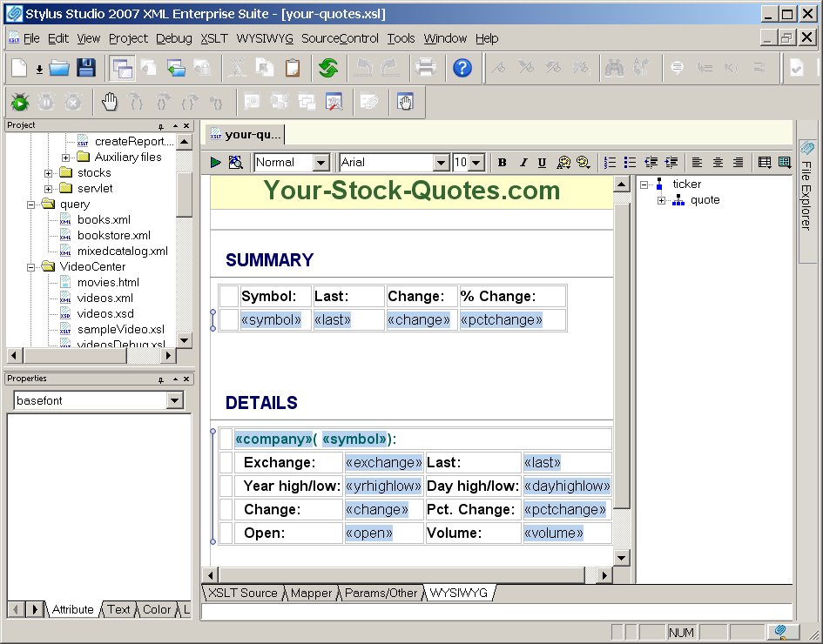Expand the quote node in the ticker tree
823x644 pixels.
point(661,200)
